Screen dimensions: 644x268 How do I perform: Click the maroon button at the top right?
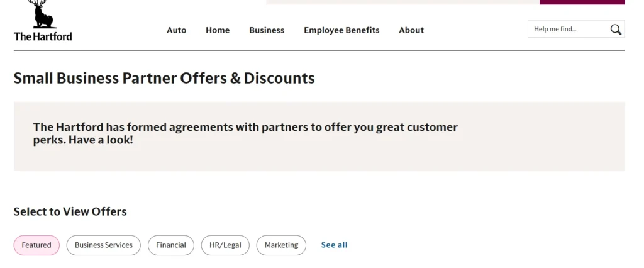pyautogui.click(x=582, y=2)
